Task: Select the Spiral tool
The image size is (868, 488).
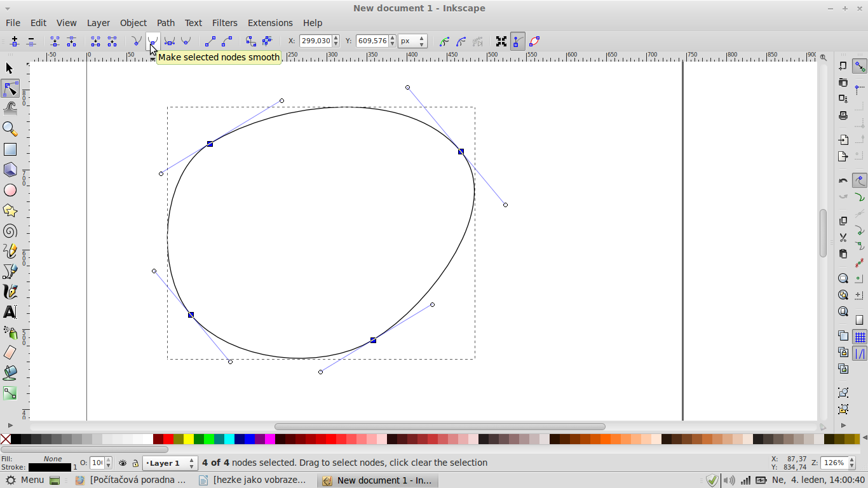Action: [10, 231]
